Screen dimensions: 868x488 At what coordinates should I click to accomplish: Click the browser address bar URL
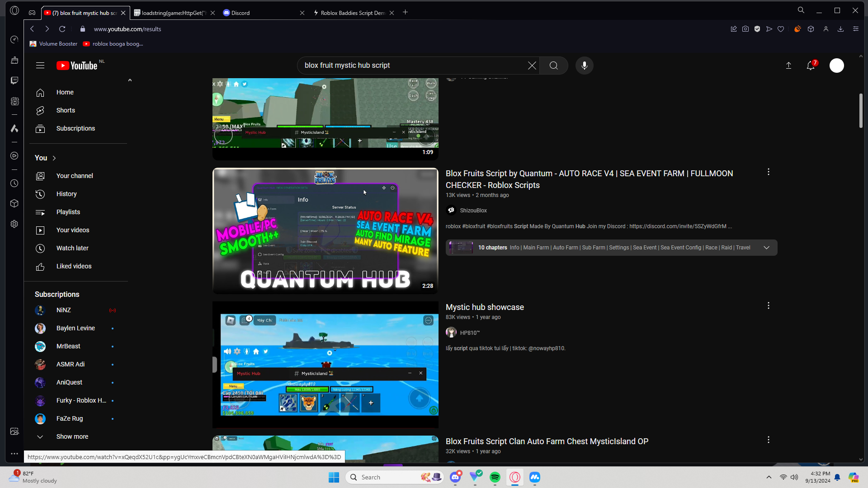pos(127,29)
